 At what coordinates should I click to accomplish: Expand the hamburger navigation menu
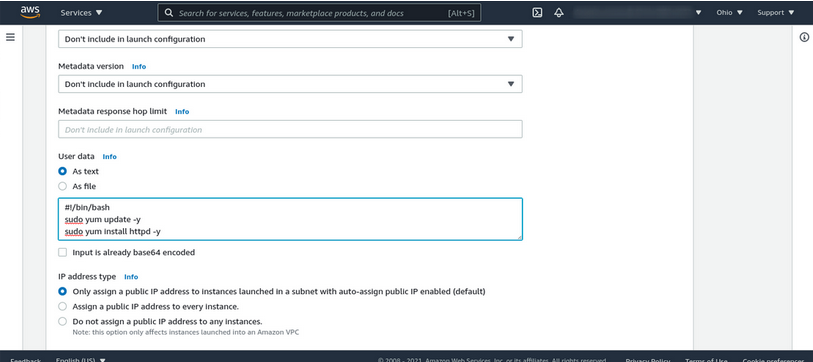point(10,37)
